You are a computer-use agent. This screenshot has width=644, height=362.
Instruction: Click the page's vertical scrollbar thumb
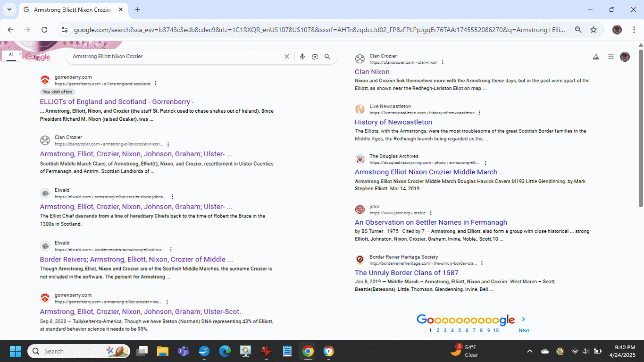(641, 127)
